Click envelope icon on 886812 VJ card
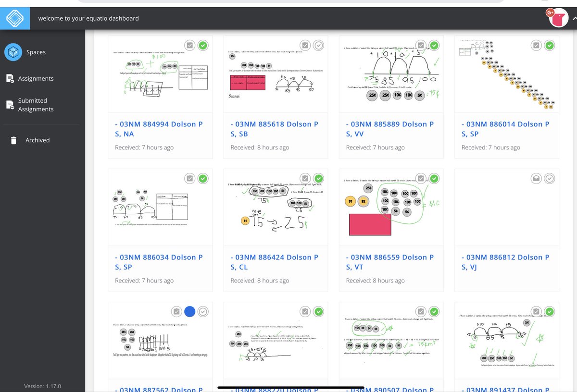Screen dimensions: 577x392 [536, 179]
